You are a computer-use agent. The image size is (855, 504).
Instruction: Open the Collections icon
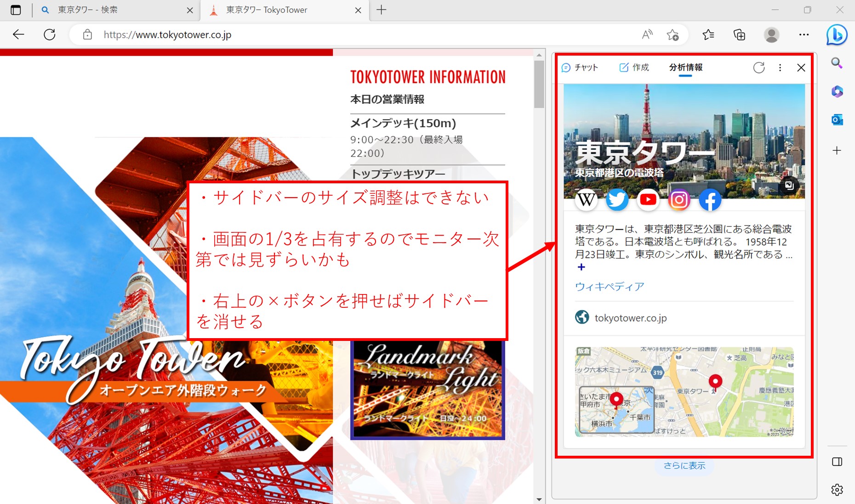pos(739,34)
